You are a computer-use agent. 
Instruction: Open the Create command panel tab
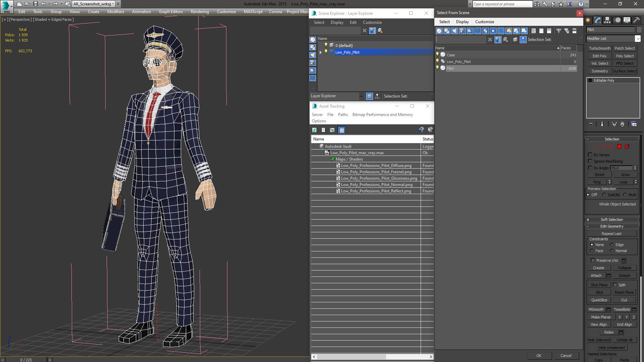588,20
